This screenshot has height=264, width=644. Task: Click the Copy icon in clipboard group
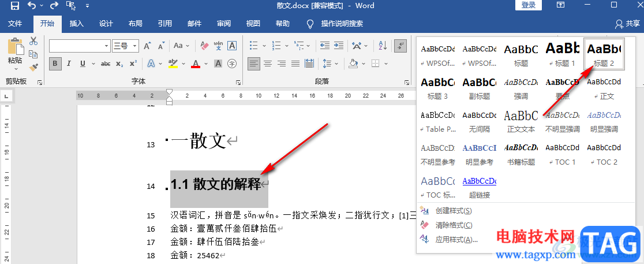pos(33,54)
